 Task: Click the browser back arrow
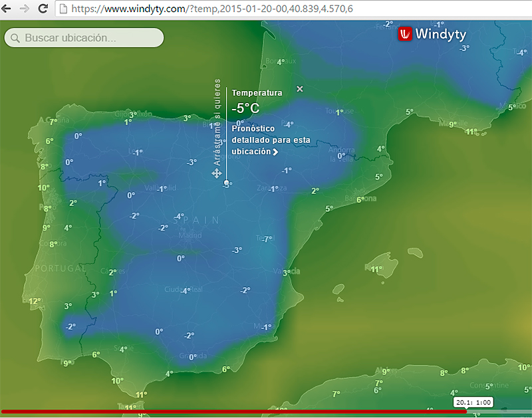[x=8, y=9]
